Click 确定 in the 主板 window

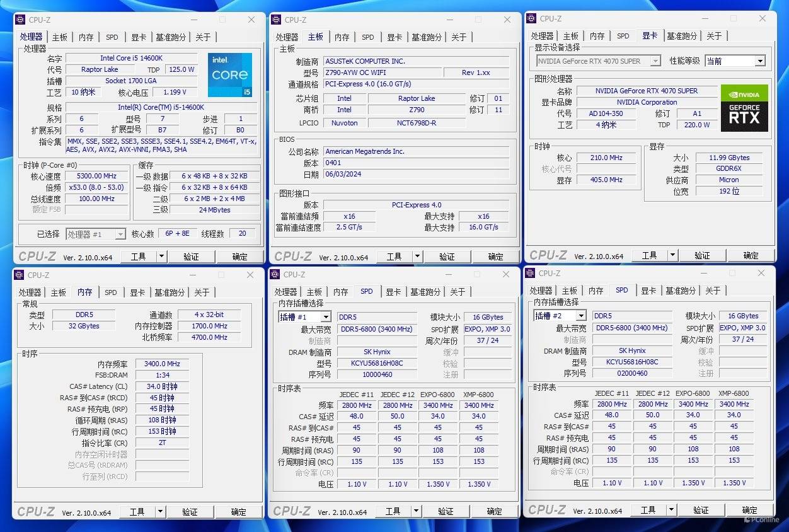(495, 257)
